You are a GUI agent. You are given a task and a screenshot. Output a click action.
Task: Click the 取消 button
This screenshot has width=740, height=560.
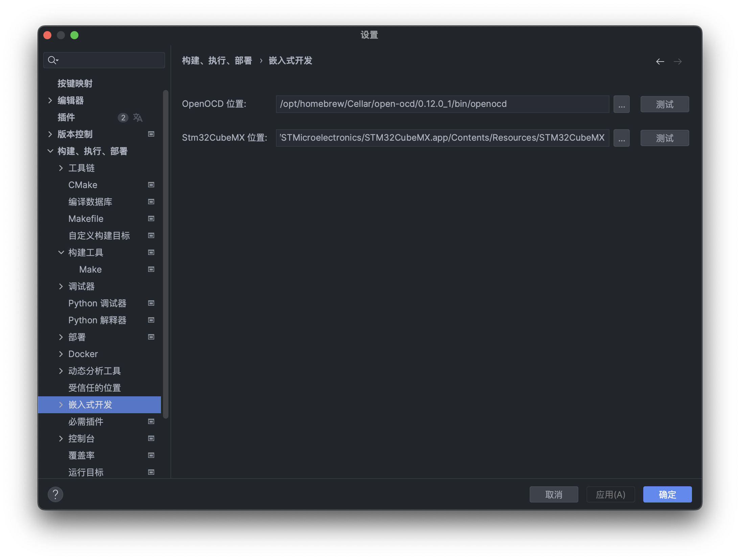point(553,494)
